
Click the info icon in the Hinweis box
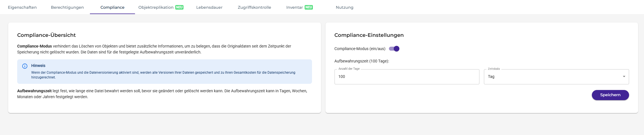25,66
